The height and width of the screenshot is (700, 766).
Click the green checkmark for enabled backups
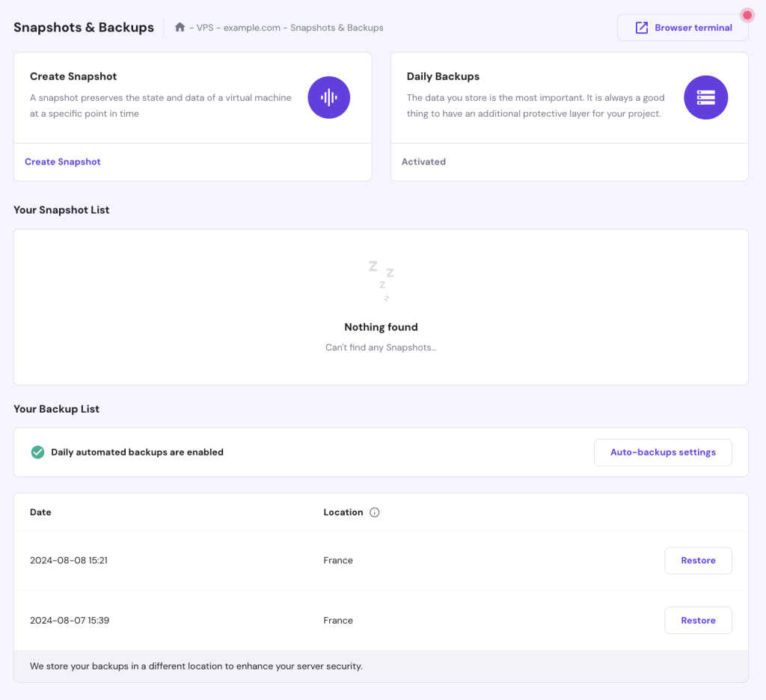coord(37,452)
